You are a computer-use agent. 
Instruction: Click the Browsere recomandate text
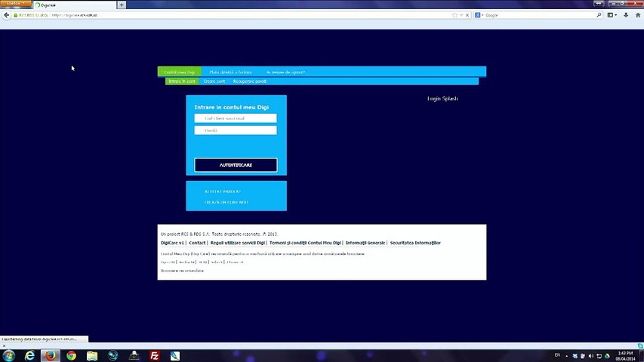pos(182,271)
